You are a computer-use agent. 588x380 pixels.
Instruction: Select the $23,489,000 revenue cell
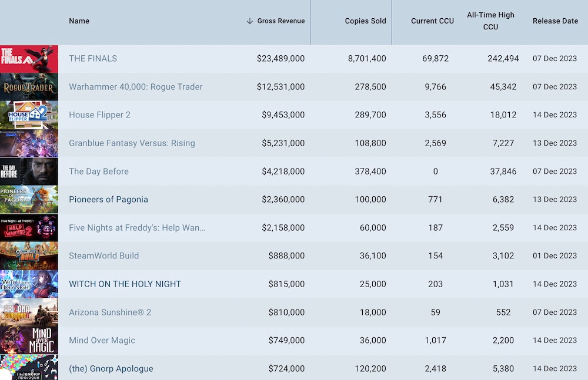pyautogui.click(x=281, y=59)
